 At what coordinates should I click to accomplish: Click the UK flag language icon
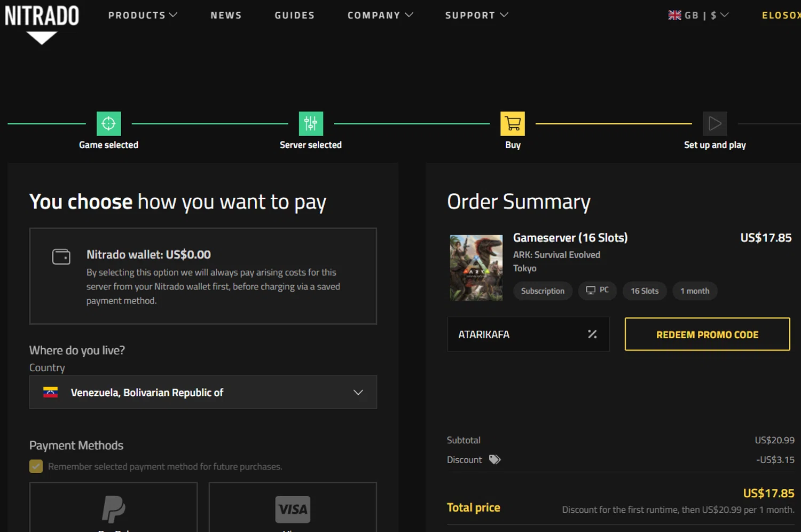[x=674, y=15]
